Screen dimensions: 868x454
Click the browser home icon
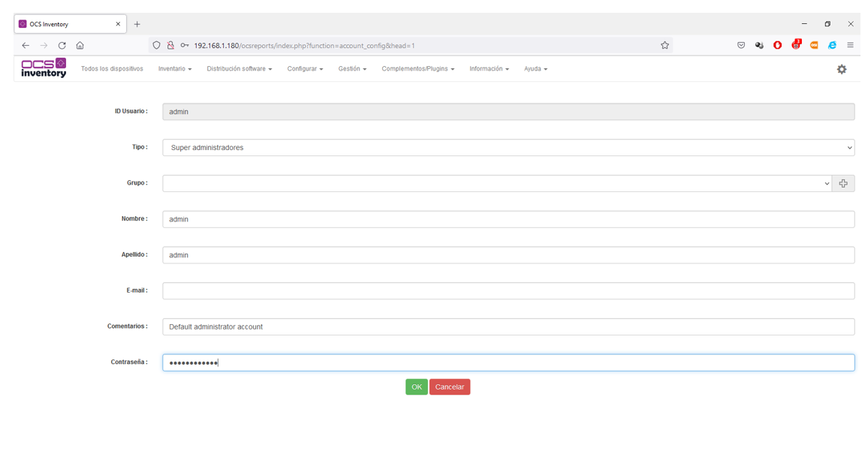pyautogui.click(x=80, y=45)
